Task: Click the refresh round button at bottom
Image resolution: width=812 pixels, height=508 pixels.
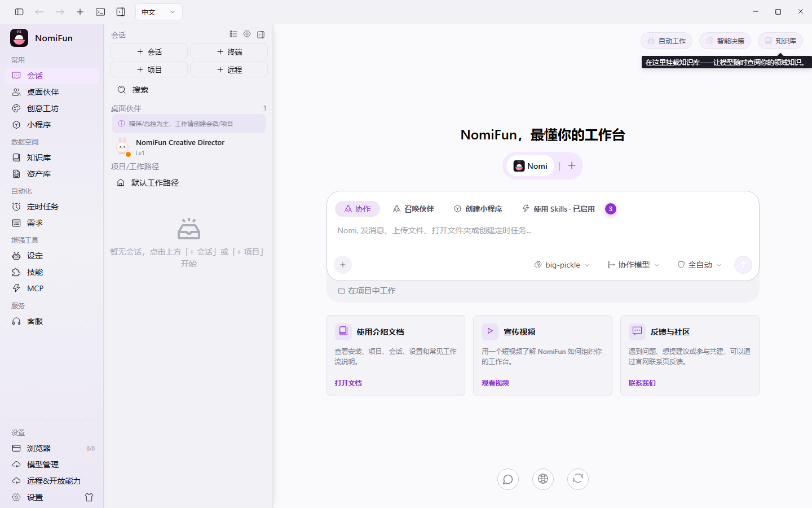Action: point(578,479)
